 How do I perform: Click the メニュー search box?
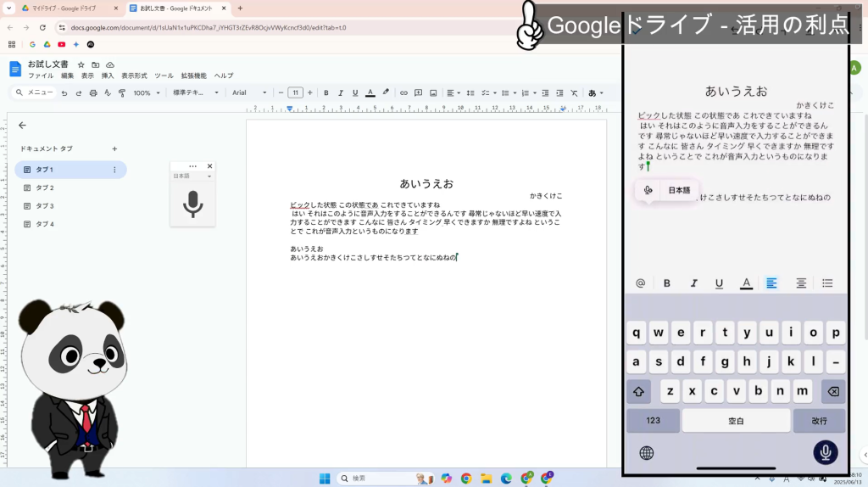click(x=35, y=92)
